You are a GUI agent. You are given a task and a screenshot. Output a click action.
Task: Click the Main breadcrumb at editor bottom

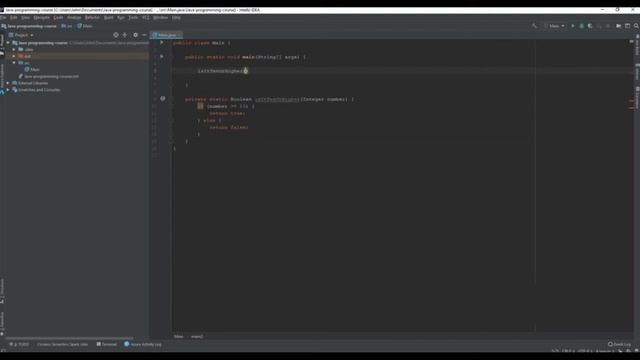178,336
